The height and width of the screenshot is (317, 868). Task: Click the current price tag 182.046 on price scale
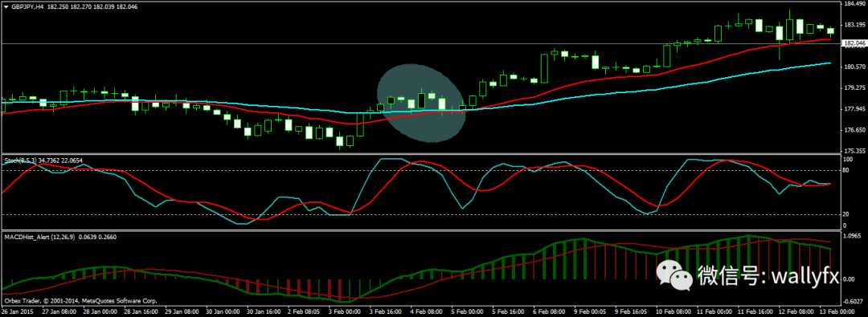(x=854, y=43)
